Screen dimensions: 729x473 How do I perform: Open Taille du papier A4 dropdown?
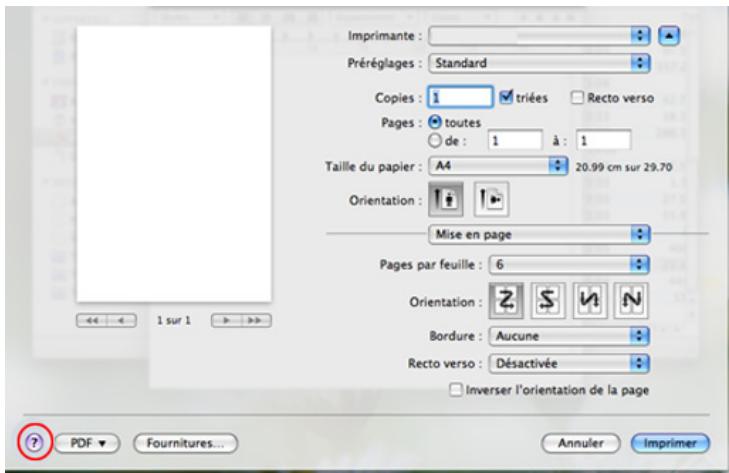coord(498,166)
